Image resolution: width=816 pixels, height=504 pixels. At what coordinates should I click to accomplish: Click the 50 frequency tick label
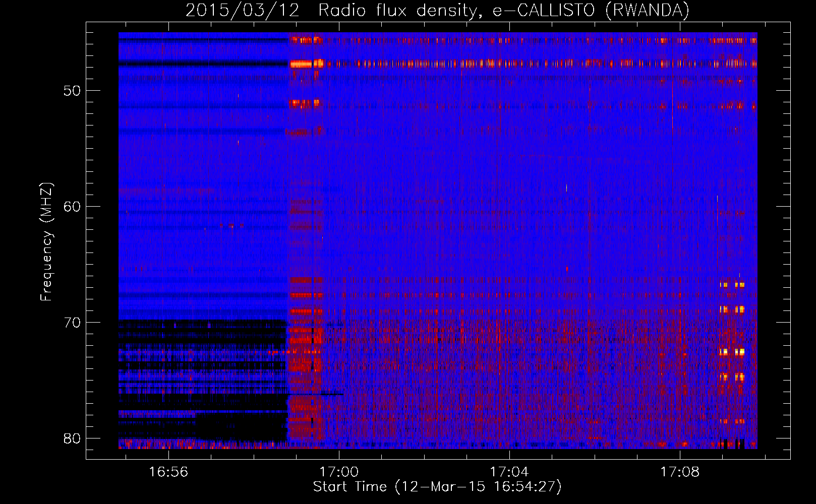tap(72, 91)
